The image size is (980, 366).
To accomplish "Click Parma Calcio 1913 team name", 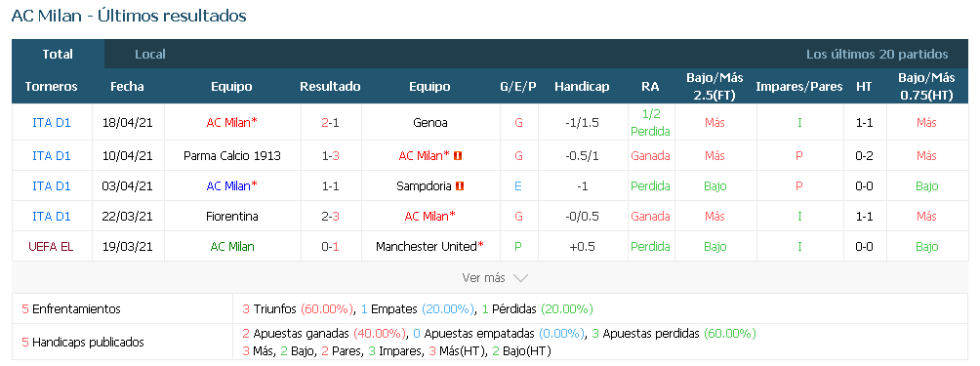I will click(232, 156).
